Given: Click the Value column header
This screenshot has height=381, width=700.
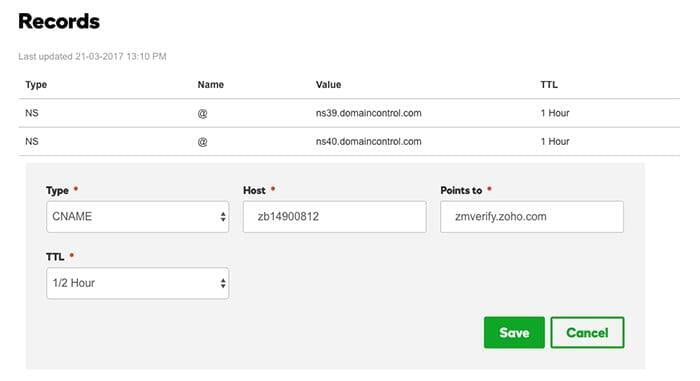Looking at the screenshot, I should [329, 85].
